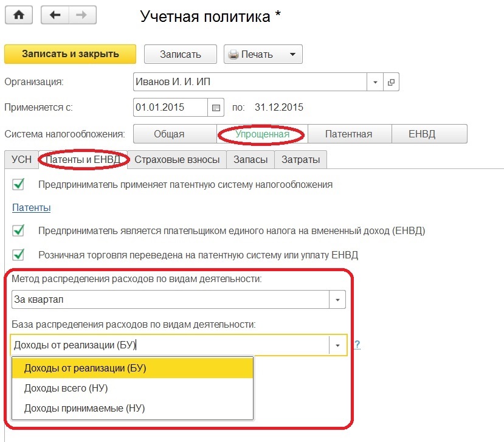Click the 31.12.2015 end date text

click(x=279, y=108)
